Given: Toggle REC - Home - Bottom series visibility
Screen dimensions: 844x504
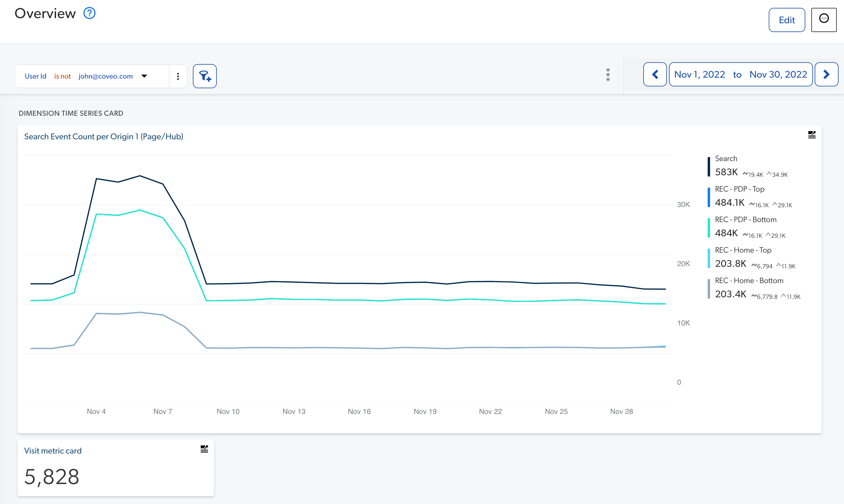Looking at the screenshot, I should tap(749, 280).
